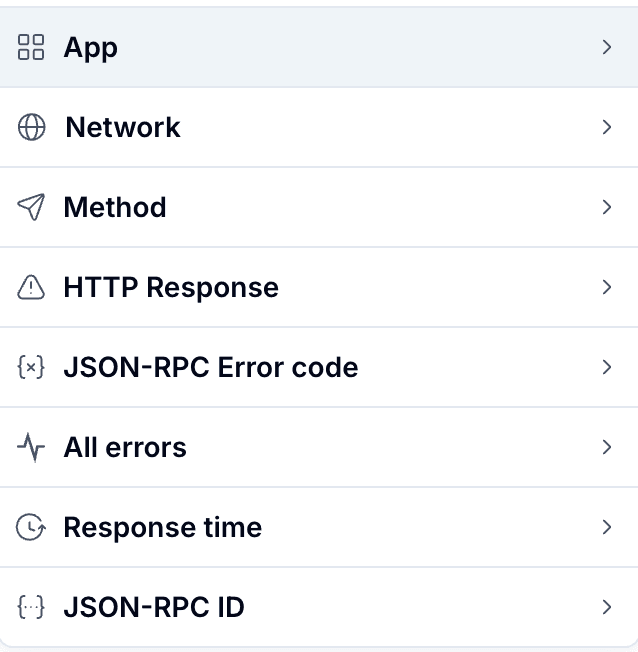Click the HTTP Response warning triangle icon

click(32, 288)
